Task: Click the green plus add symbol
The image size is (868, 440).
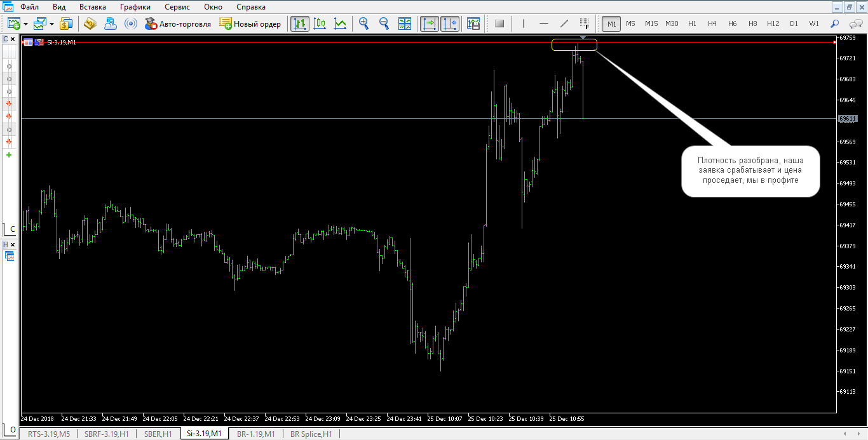Action: tap(9, 155)
